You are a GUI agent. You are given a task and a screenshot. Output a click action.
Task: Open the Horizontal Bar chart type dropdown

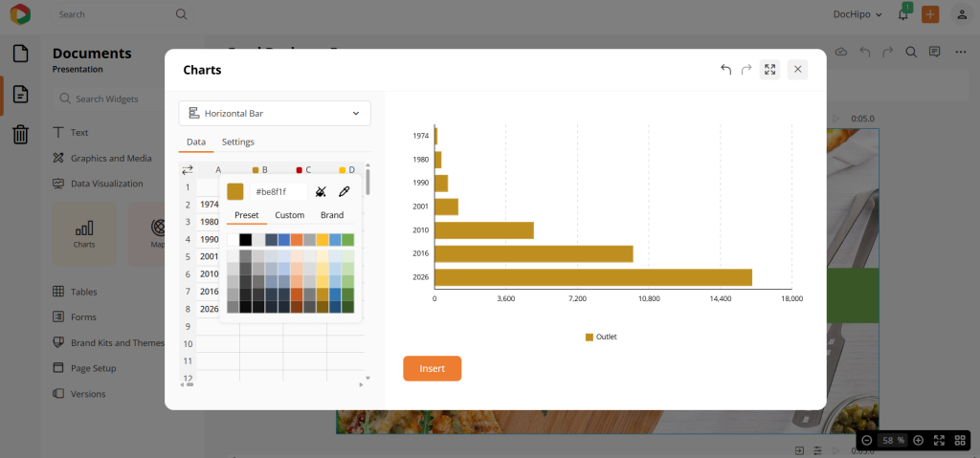[275, 113]
